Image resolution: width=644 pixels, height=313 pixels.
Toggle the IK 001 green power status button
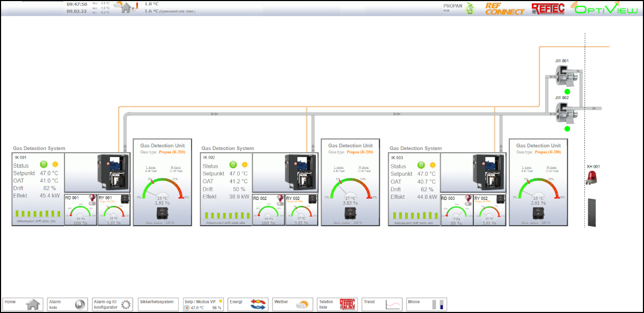tap(44, 165)
